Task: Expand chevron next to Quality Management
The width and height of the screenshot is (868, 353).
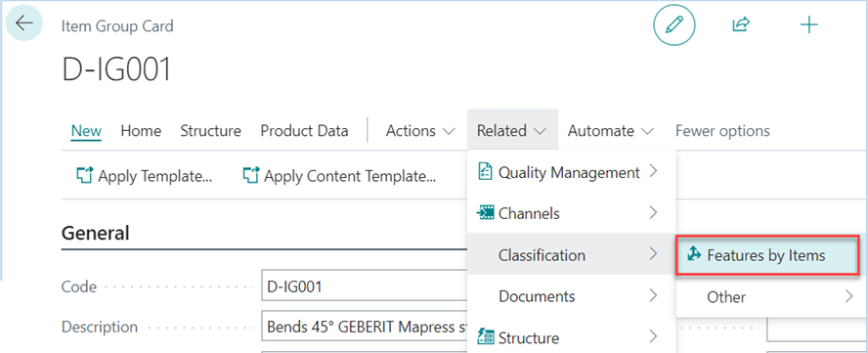Action: tap(654, 172)
